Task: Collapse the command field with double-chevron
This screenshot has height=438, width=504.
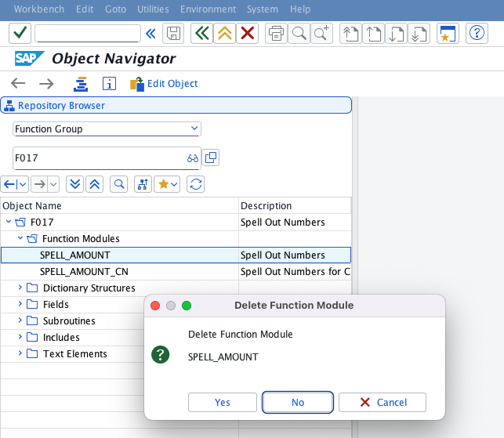Action: point(150,34)
